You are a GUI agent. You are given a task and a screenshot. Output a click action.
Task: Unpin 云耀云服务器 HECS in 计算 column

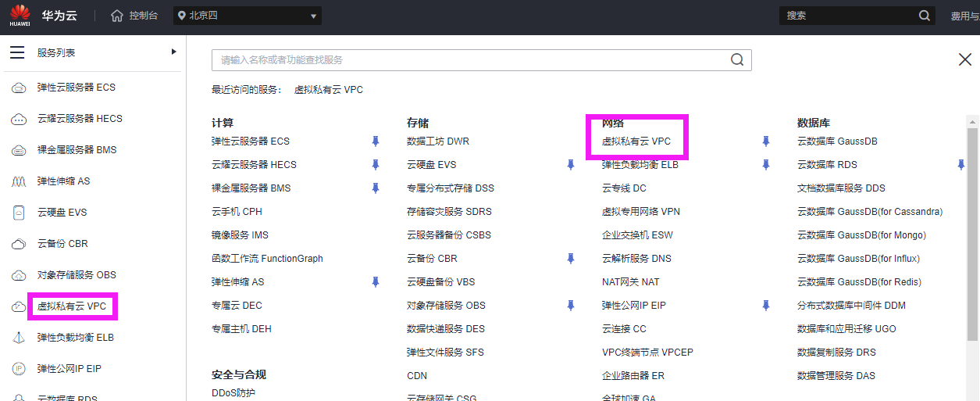click(376, 165)
